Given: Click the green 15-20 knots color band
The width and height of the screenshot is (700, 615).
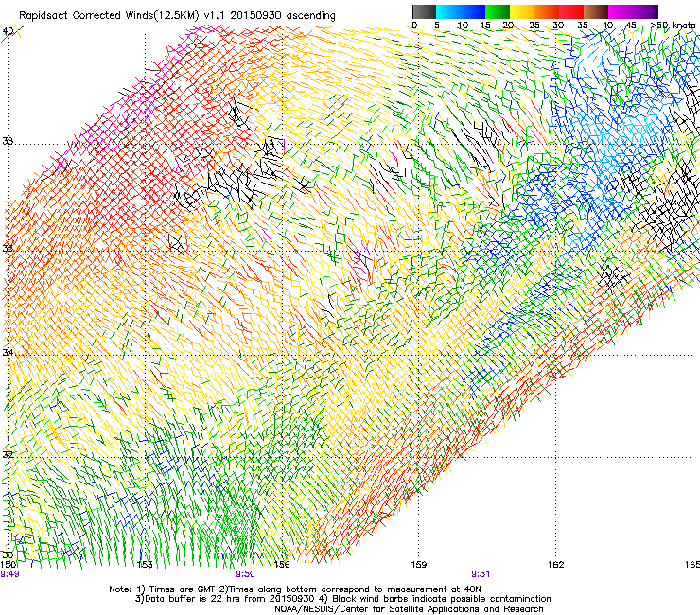Looking at the screenshot, I should 498,11.
